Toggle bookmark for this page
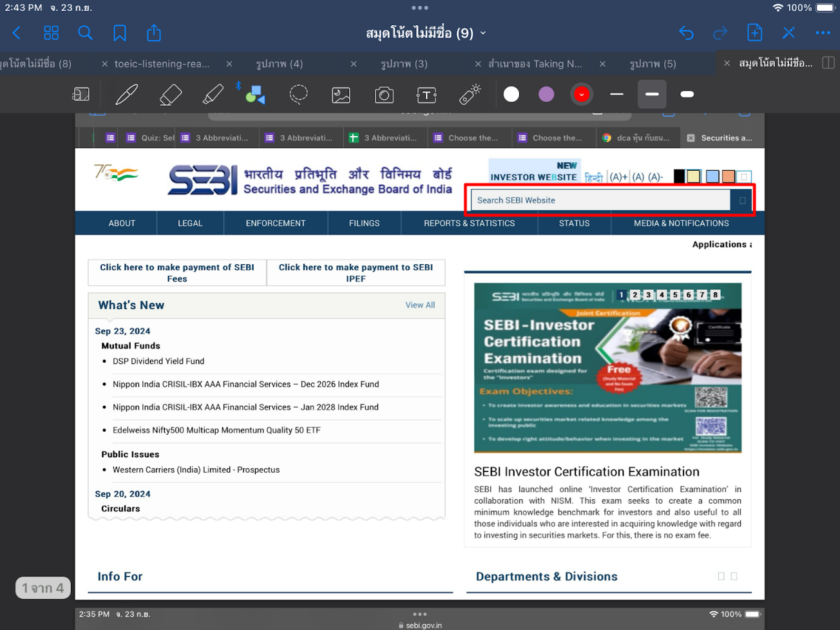The height and width of the screenshot is (630, 840). tap(120, 33)
